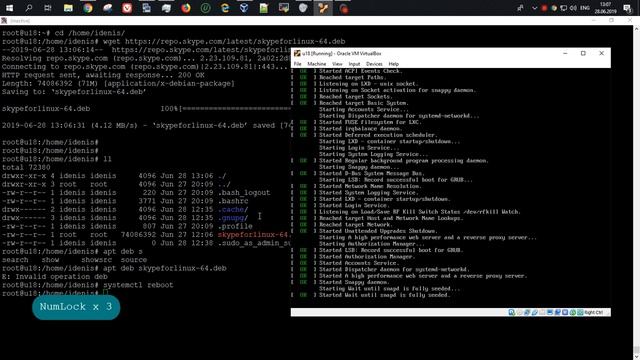Open the red tray icon
Image resolution: width=640 pixels, height=360 pixels.
coord(544,8)
